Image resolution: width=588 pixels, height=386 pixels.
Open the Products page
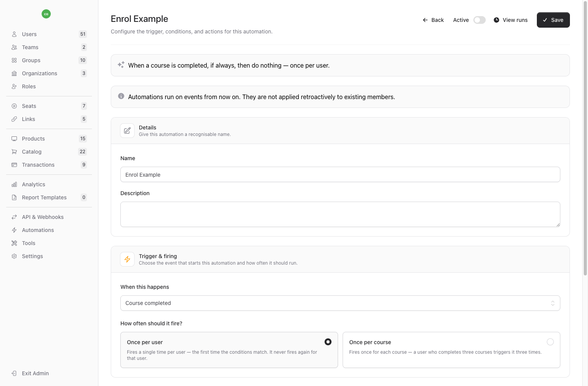pyautogui.click(x=49, y=139)
